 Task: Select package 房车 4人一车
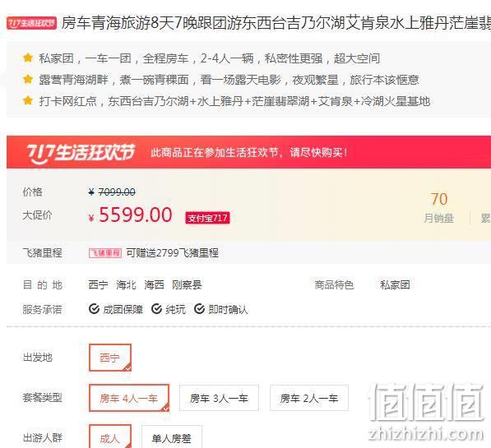(129, 398)
